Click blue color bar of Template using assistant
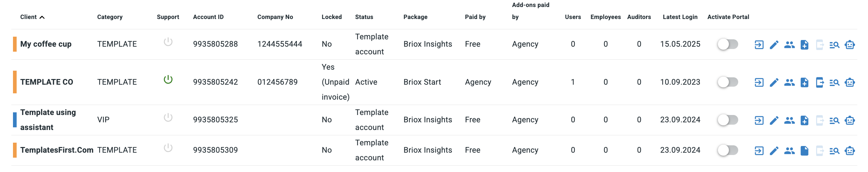 [15, 120]
